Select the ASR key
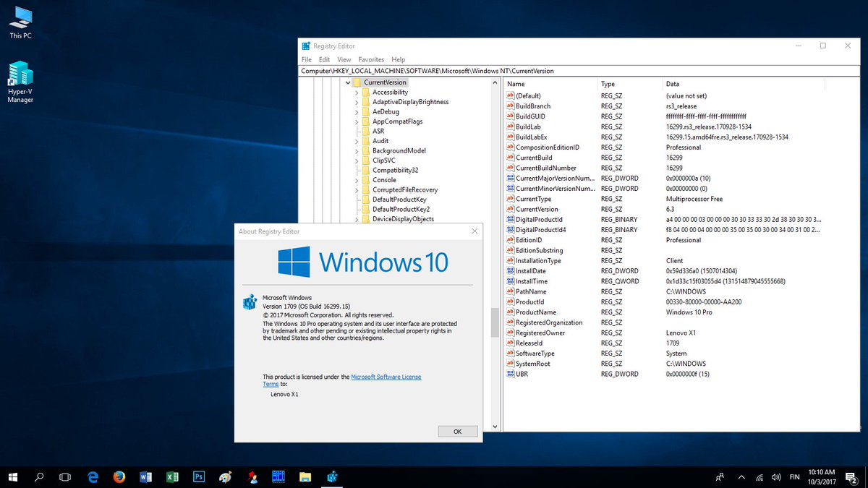The width and height of the screenshot is (868, 488). tap(378, 131)
